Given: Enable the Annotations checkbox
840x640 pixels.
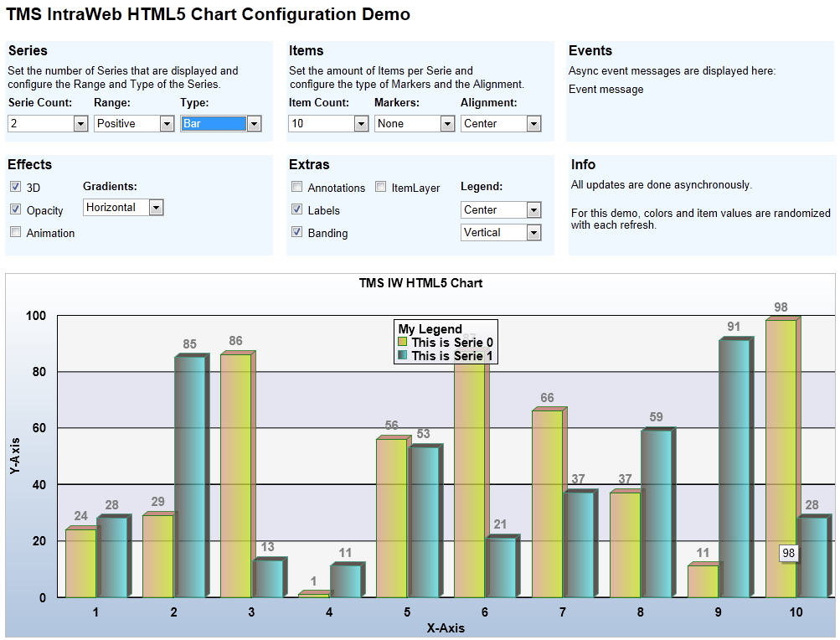Looking at the screenshot, I should point(296,187).
